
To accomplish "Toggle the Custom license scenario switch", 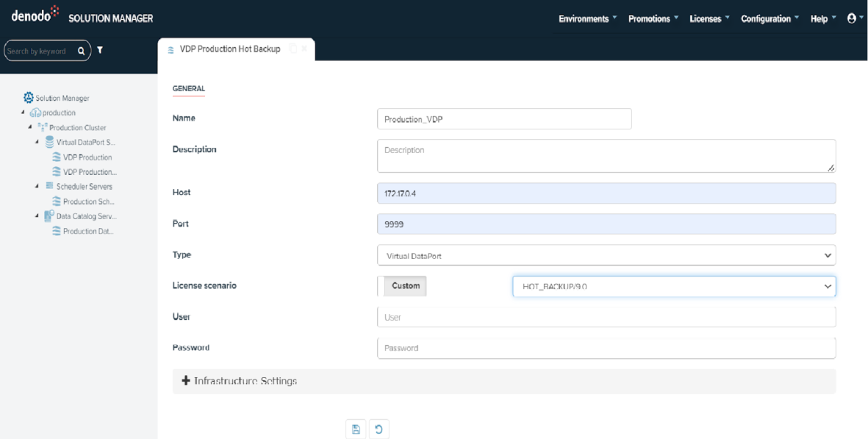I will click(402, 286).
